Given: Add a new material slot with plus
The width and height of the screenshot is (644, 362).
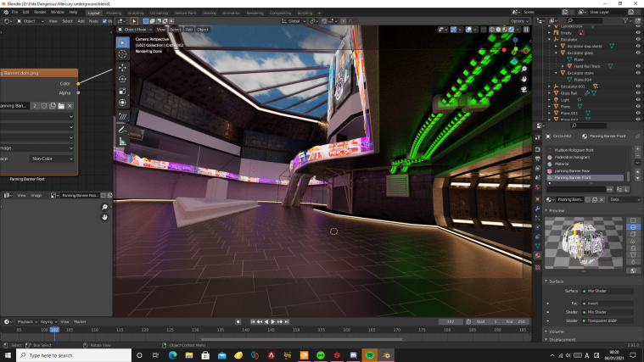Looking at the screenshot, I should click(x=637, y=149).
